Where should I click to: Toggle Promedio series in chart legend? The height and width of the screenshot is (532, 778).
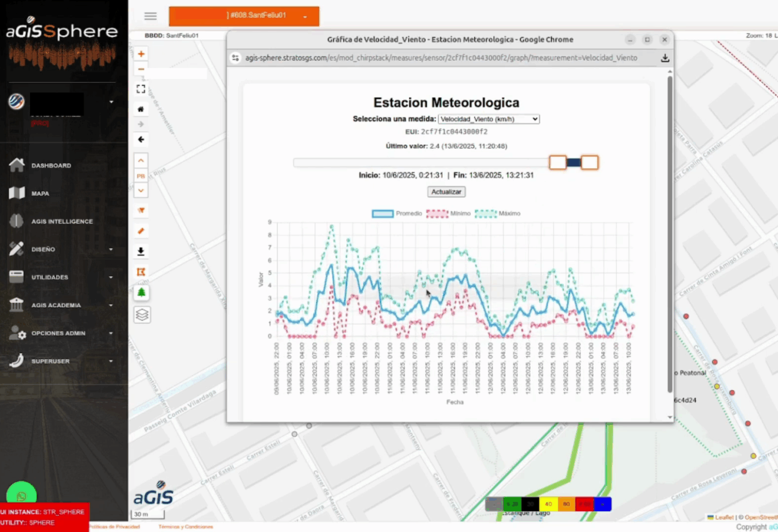click(397, 214)
